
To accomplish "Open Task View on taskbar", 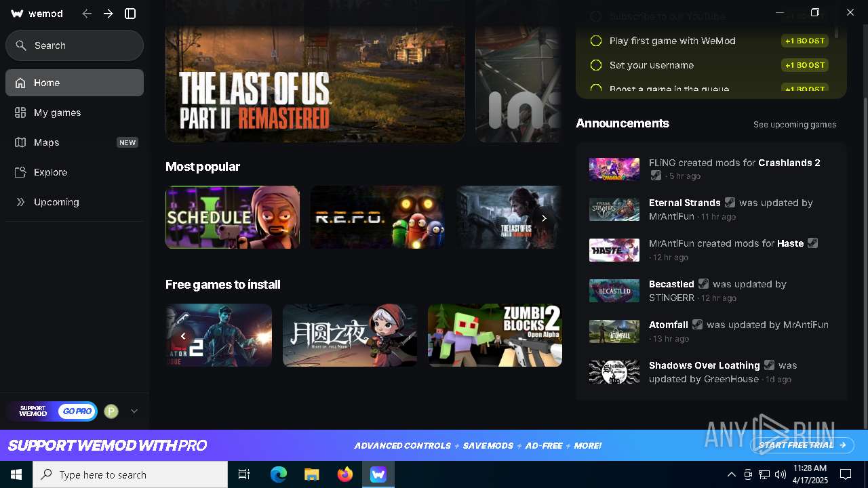I will coord(244,474).
